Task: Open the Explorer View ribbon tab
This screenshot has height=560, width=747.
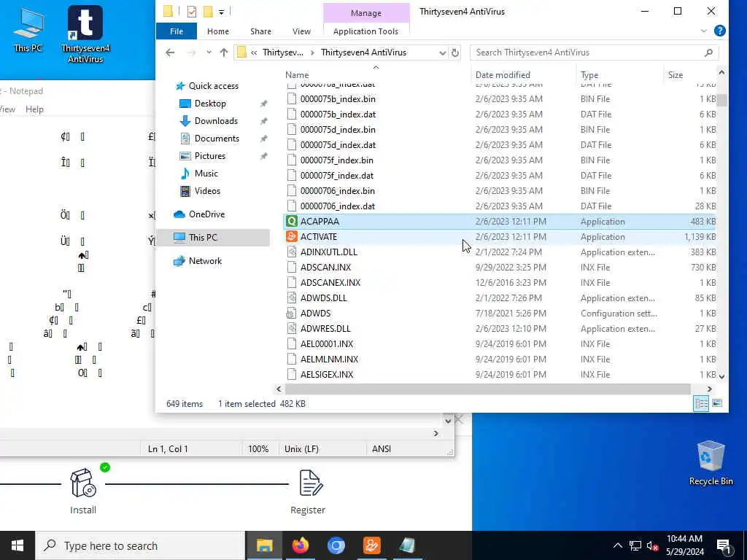Action: tap(301, 31)
